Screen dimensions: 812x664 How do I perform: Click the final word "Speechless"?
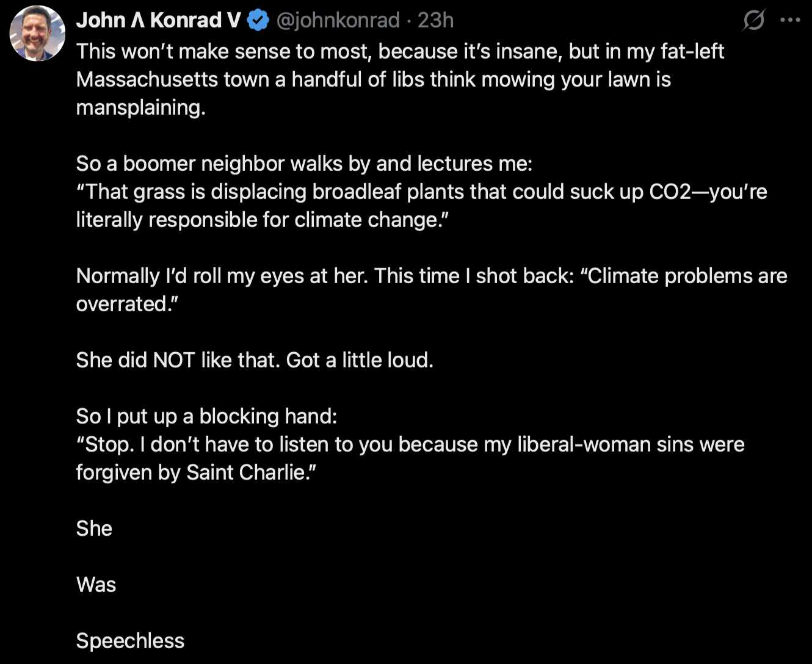(x=130, y=641)
